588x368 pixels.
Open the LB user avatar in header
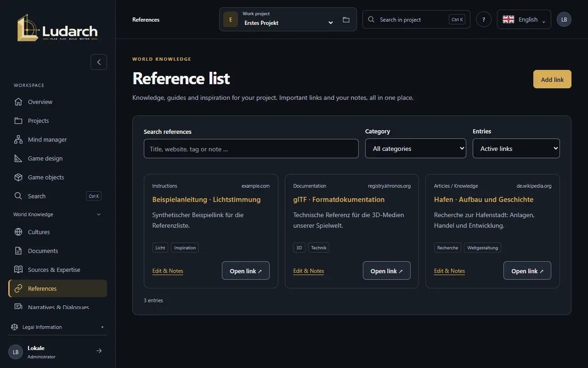coord(564,20)
